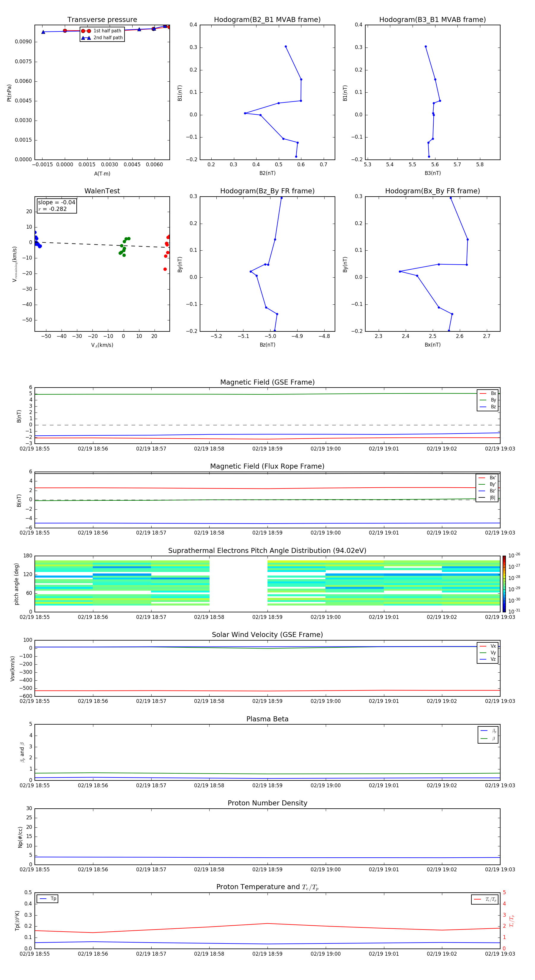Image resolution: width=535 pixels, height=980 pixels.
Task: Click 'Suprathermal Electrons Pitch Angle Distribution' title
Action: tap(267, 551)
